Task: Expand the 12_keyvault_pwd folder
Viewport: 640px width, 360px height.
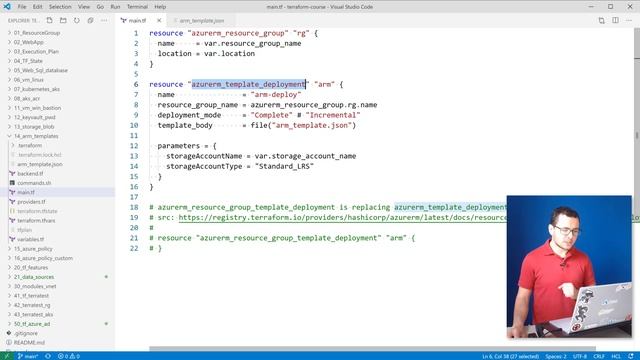Action: 34,117
